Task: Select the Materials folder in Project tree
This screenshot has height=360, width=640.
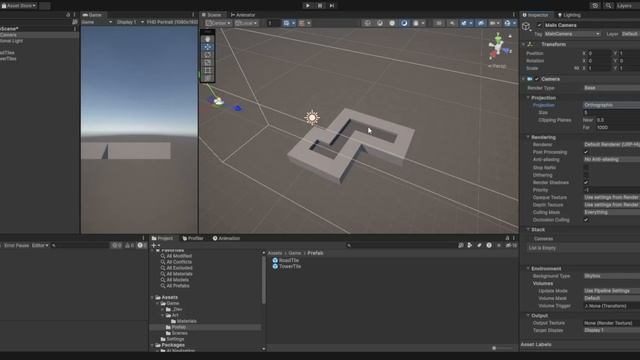Action: 184,321
